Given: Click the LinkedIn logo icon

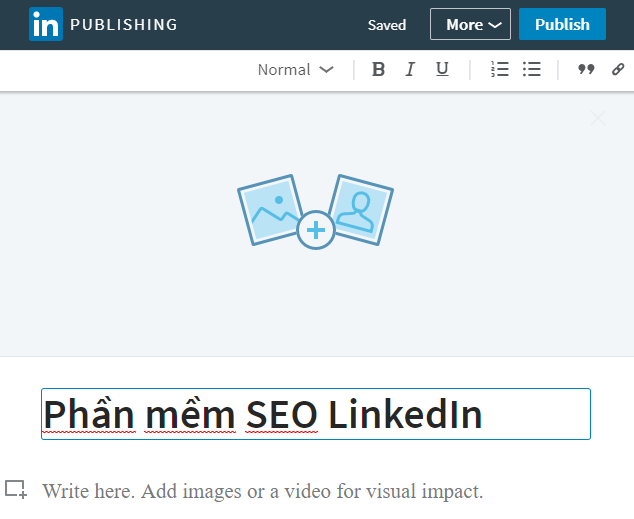Looking at the screenshot, I should tap(46, 24).
